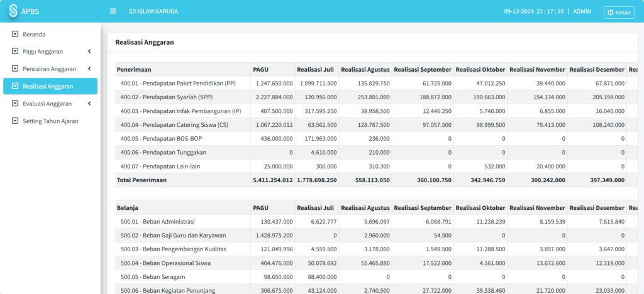Click the Penerimaan column header
Screen dimensions: 644x294
(x=183, y=70)
